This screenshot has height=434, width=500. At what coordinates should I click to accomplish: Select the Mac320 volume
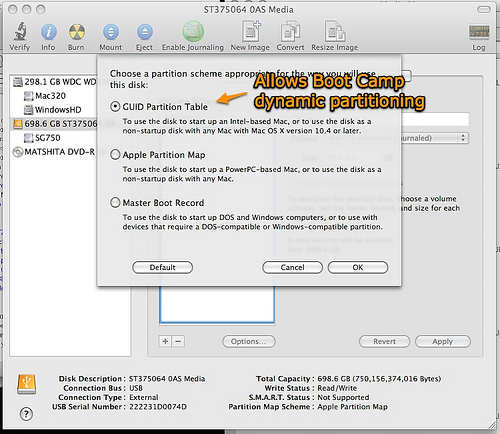click(45, 96)
